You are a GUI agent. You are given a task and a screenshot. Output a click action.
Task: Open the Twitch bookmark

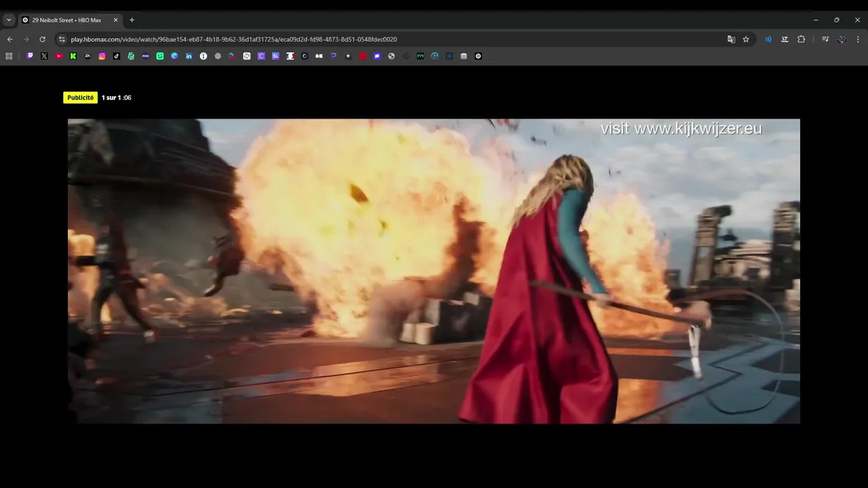pyautogui.click(x=30, y=56)
